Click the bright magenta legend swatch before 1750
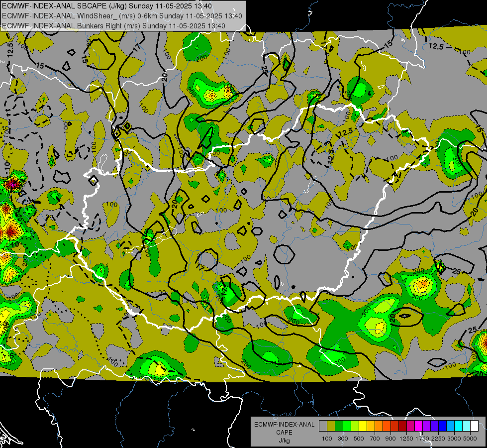 tap(419, 426)
